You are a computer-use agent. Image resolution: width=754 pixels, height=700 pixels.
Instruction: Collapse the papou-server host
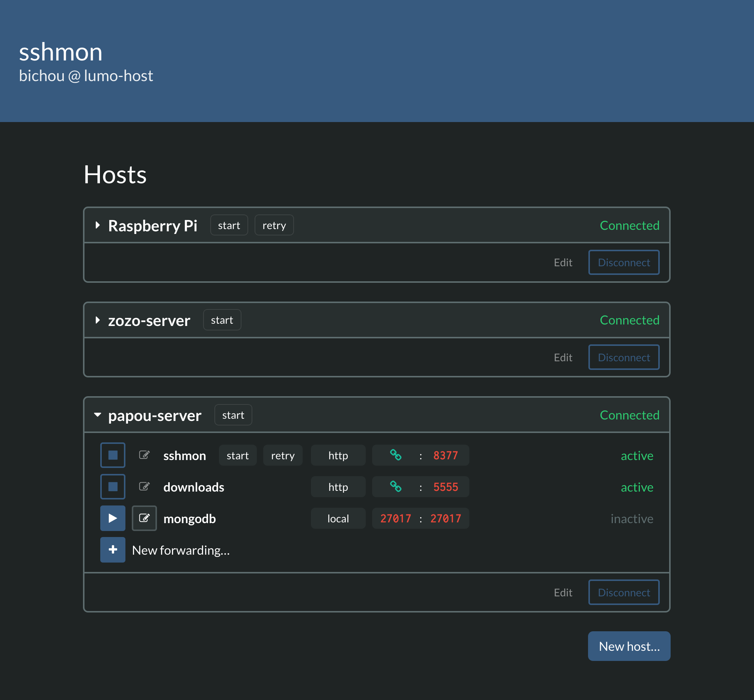pyautogui.click(x=98, y=415)
